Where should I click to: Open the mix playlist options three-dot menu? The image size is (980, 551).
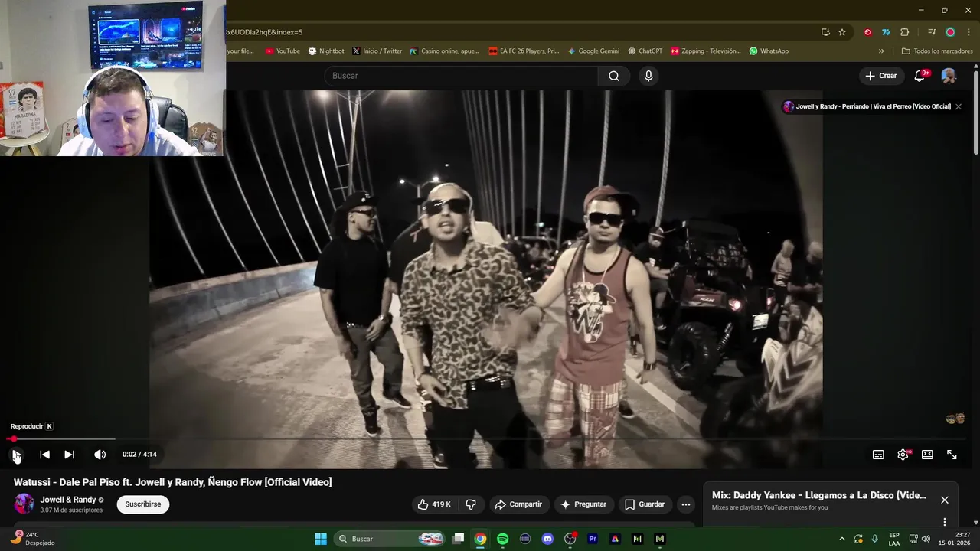(x=945, y=522)
